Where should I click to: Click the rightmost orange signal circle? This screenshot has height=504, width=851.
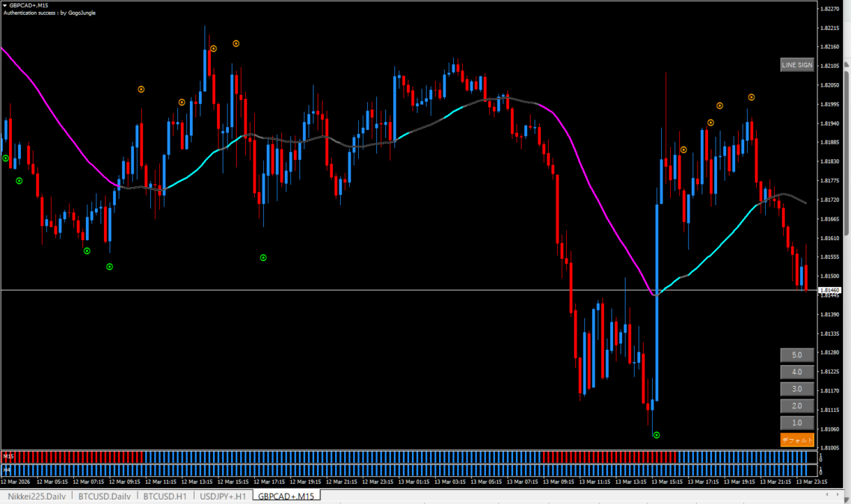point(751,97)
